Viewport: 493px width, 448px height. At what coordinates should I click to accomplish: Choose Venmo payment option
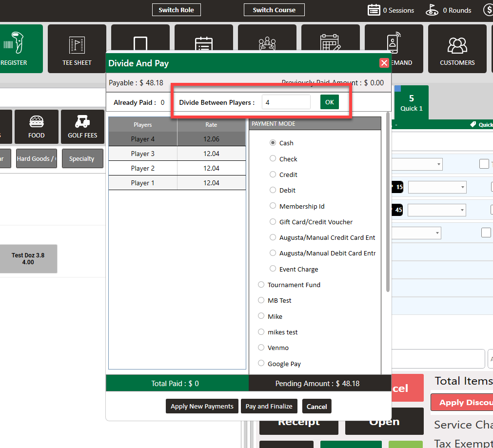pos(261,348)
